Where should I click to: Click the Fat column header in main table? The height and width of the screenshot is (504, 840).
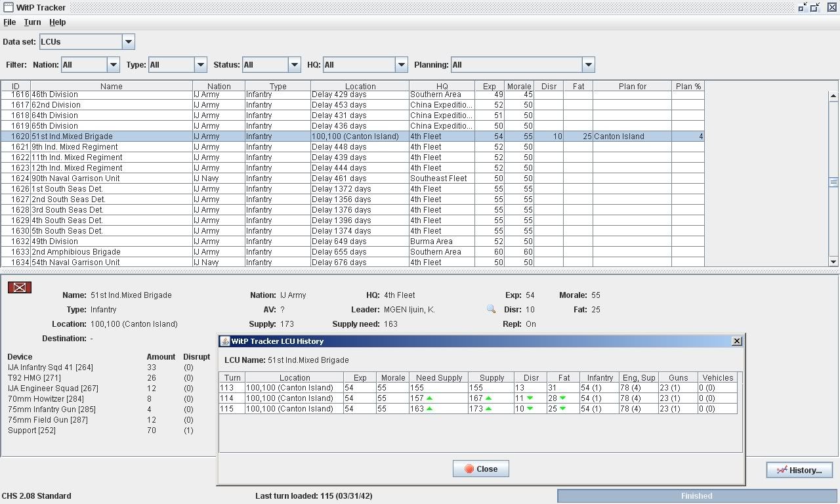point(578,86)
